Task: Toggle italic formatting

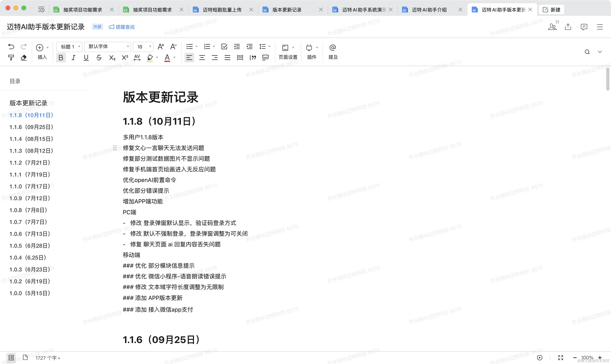Action: point(73,58)
